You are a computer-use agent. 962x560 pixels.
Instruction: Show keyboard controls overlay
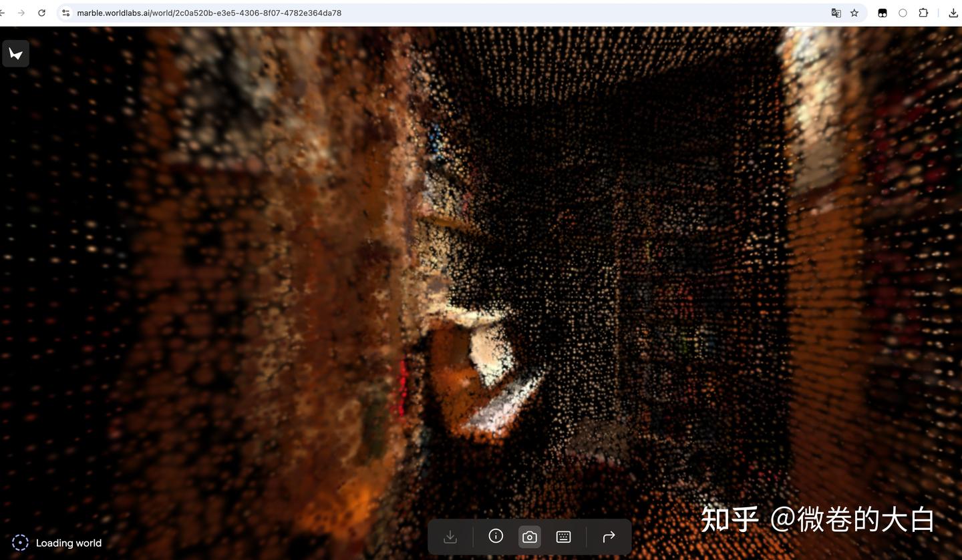click(x=563, y=536)
